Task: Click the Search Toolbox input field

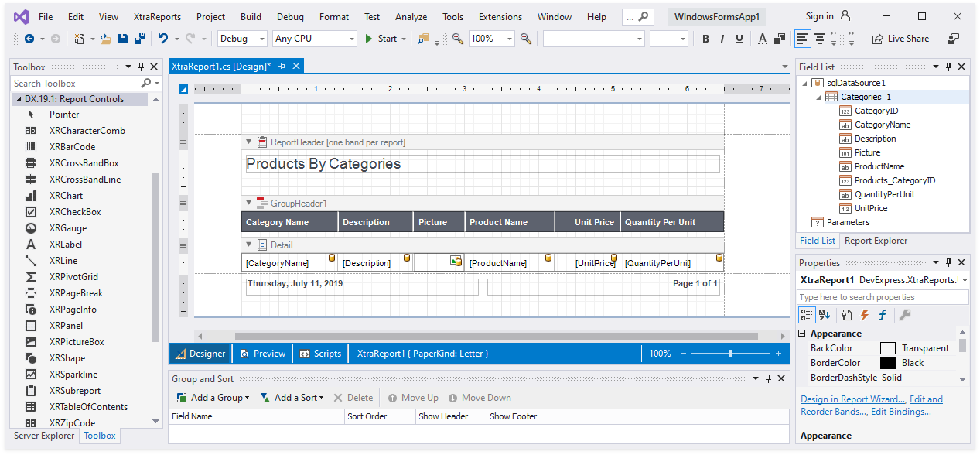Action: [75, 83]
